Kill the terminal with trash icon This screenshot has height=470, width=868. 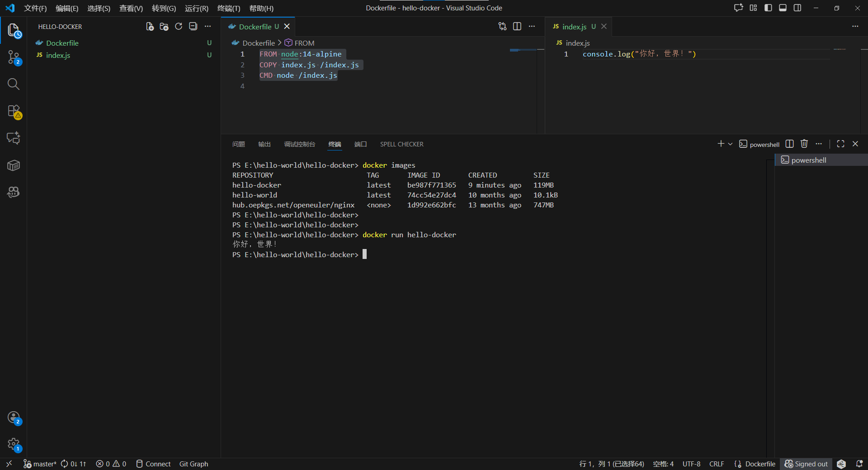(804, 144)
